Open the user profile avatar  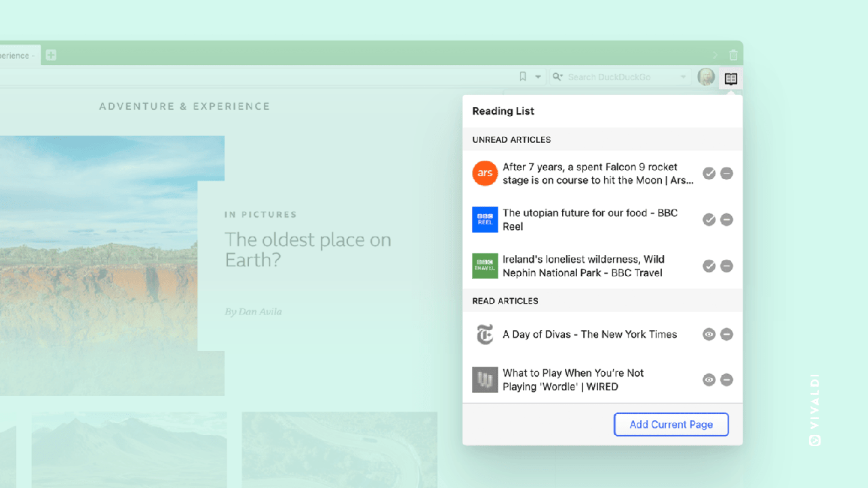pyautogui.click(x=706, y=77)
